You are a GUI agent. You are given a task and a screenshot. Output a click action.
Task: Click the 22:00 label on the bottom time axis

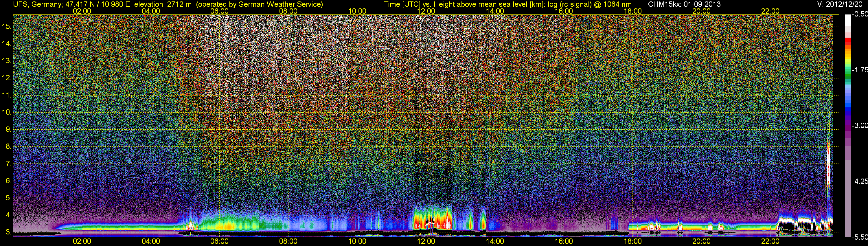770,241
